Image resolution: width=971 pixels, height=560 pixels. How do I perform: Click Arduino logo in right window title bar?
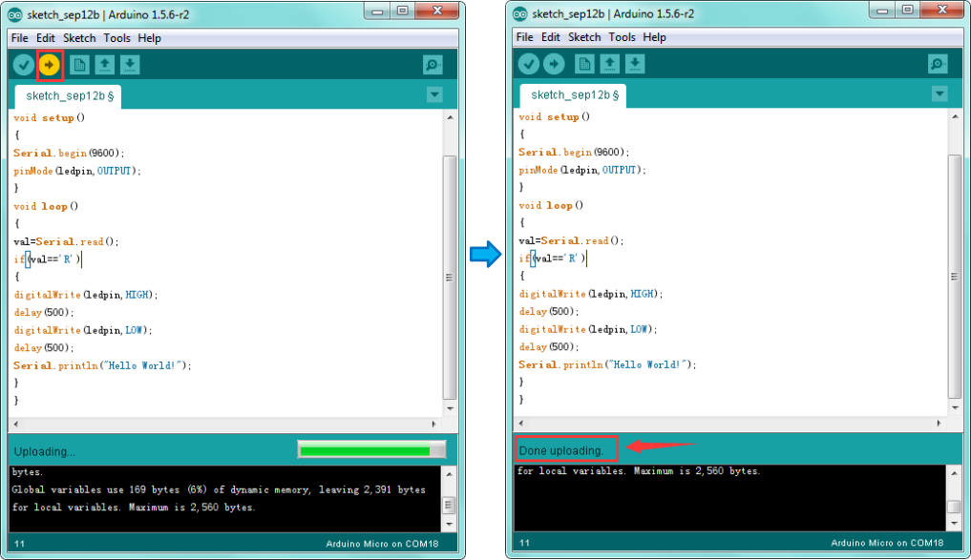click(520, 13)
